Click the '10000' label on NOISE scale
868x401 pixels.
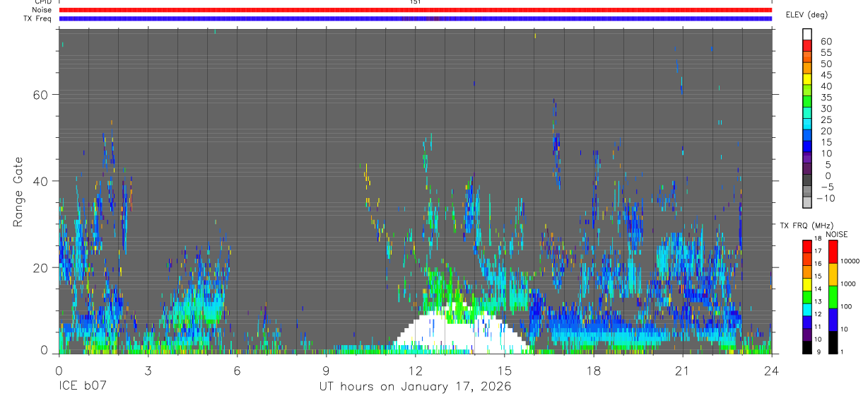click(851, 261)
